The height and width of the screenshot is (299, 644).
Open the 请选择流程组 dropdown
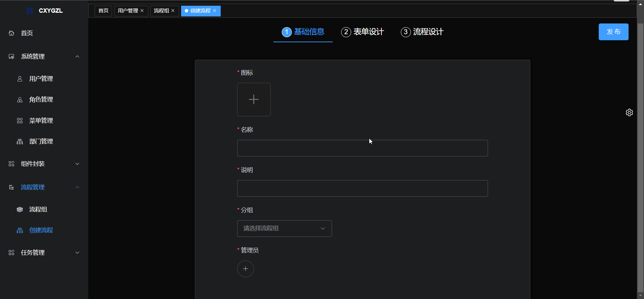tap(284, 229)
